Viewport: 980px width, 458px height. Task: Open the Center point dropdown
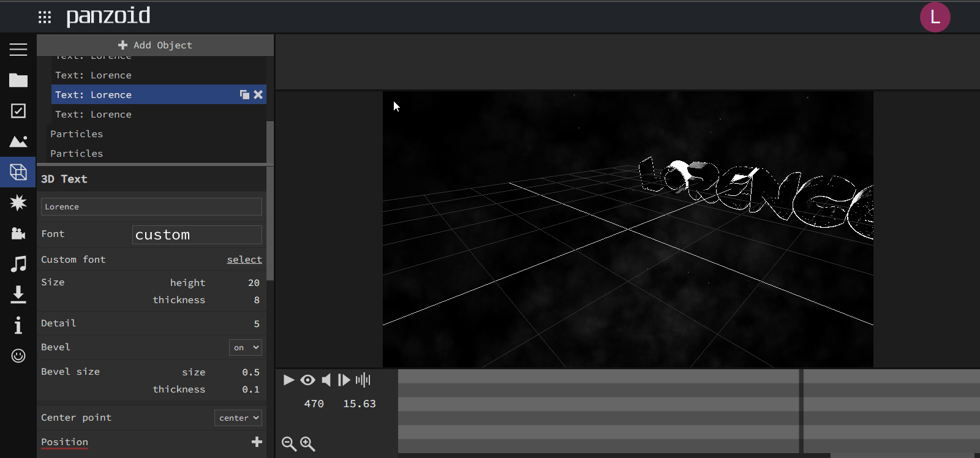point(238,418)
